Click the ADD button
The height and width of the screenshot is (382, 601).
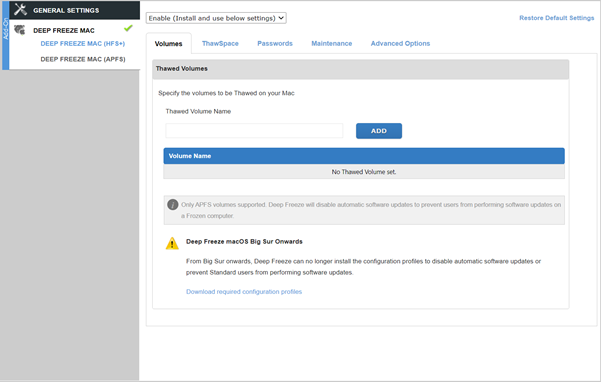(x=379, y=131)
